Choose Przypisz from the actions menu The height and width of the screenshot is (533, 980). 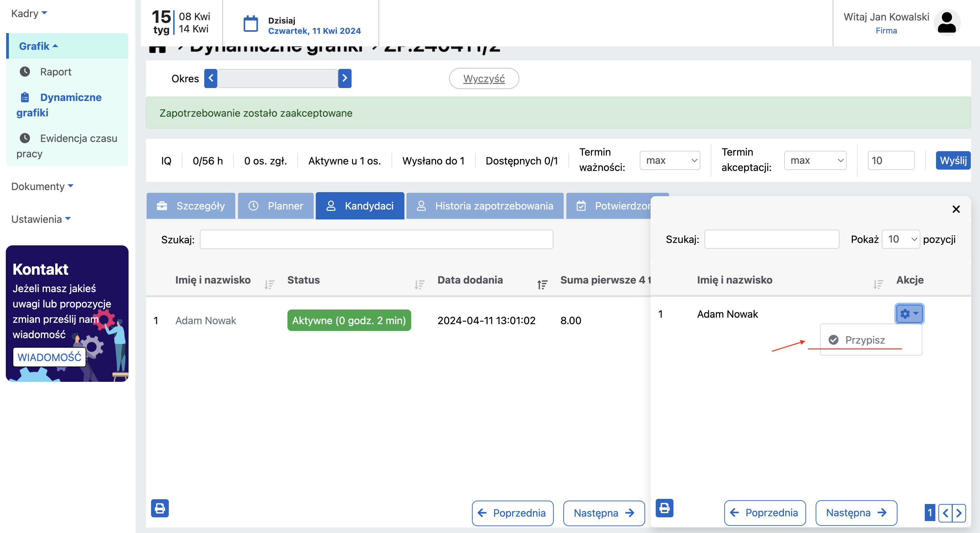click(x=865, y=340)
